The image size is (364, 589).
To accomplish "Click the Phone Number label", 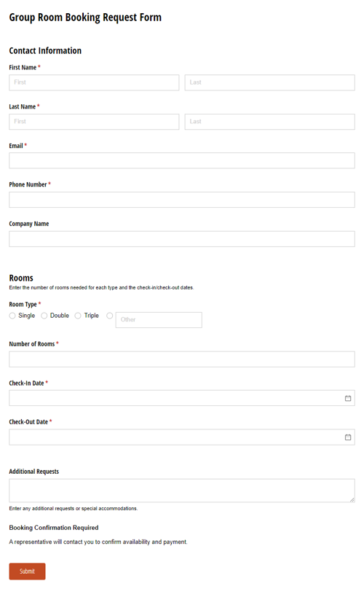I will (x=28, y=184).
